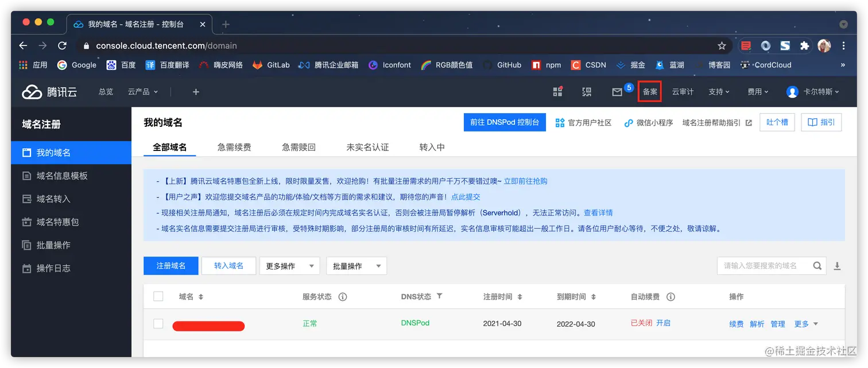The width and height of the screenshot is (868, 368).
Task: Select the 全部域名 tab
Action: pos(169,147)
